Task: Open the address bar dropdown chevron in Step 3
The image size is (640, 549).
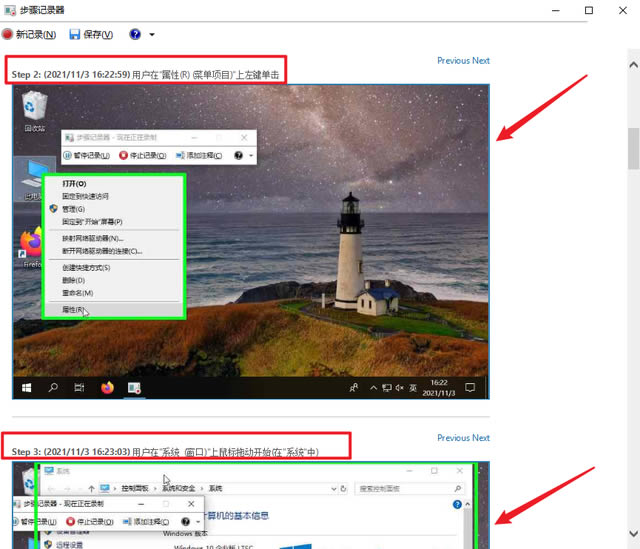Action: pos(333,489)
